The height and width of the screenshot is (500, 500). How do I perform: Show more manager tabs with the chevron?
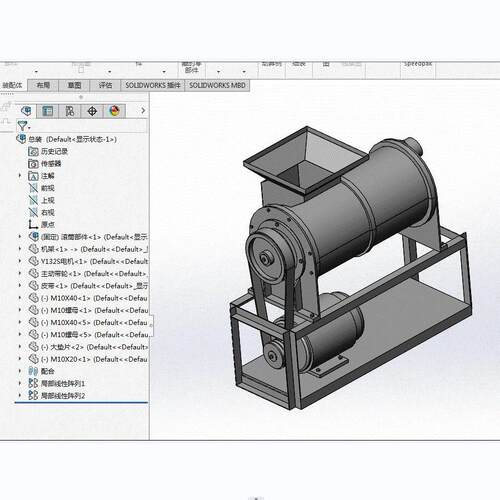tap(143, 110)
